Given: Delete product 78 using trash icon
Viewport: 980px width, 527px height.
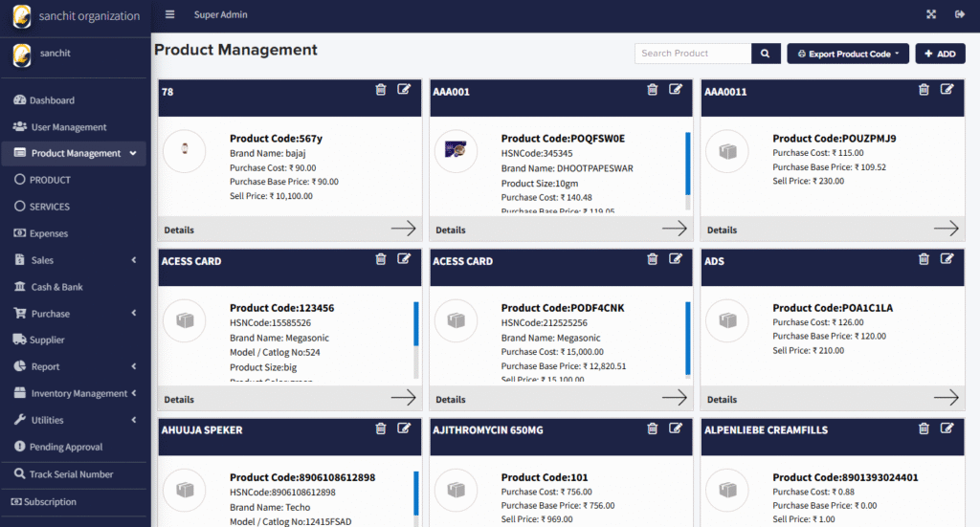Looking at the screenshot, I should coord(381,90).
